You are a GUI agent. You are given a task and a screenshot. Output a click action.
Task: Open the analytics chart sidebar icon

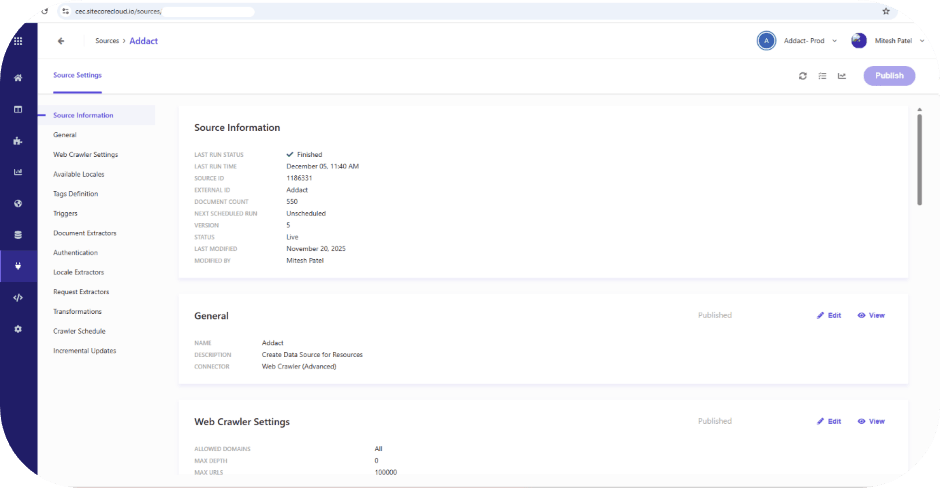click(18, 172)
